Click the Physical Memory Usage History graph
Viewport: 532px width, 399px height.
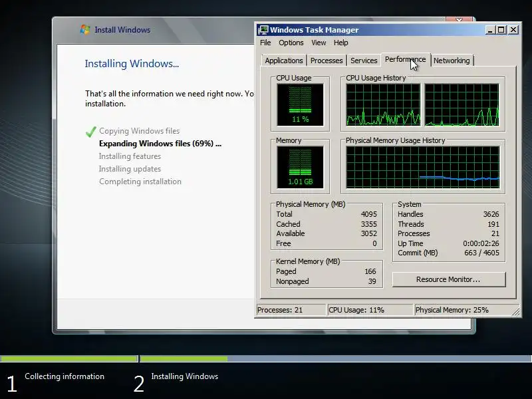coord(423,168)
